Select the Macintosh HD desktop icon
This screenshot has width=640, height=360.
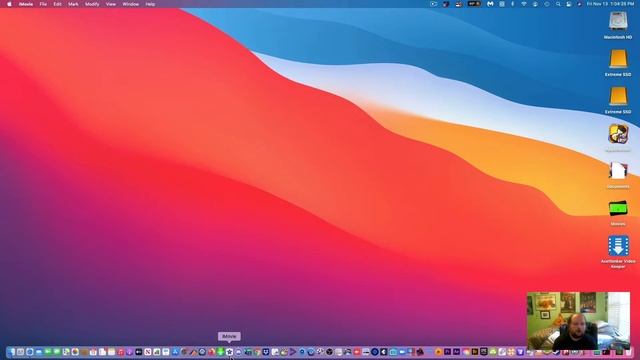pos(618,25)
